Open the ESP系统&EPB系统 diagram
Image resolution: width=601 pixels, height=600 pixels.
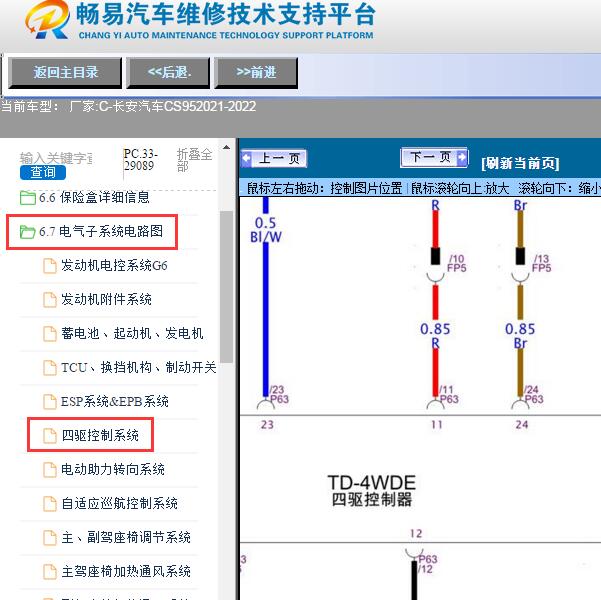pyautogui.click(x=115, y=401)
